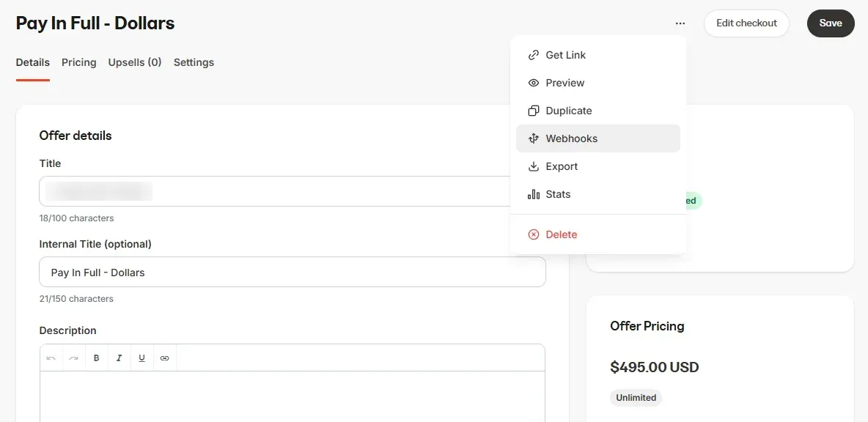View Stats from the options menu

coord(598,194)
